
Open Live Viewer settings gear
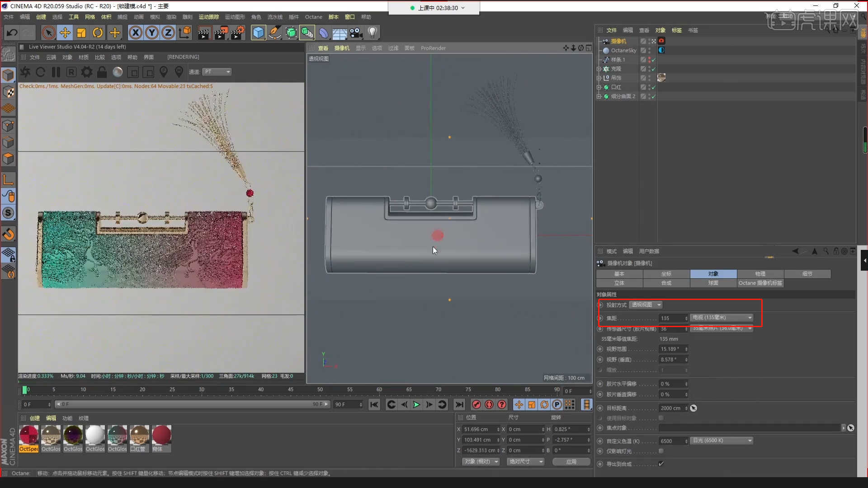tap(87, 72)
